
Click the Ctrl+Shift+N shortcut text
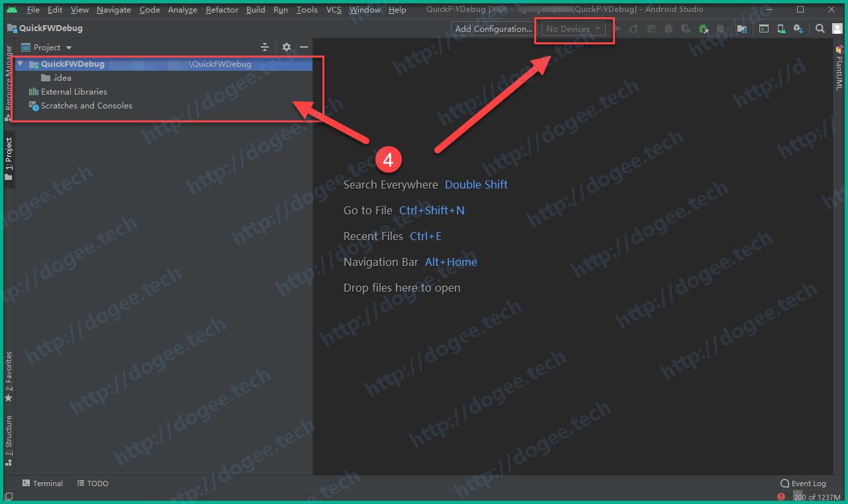coord(432,210)
